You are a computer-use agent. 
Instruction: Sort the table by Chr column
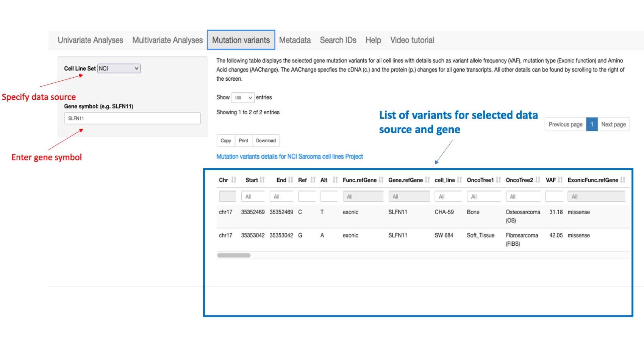(234, 180)
